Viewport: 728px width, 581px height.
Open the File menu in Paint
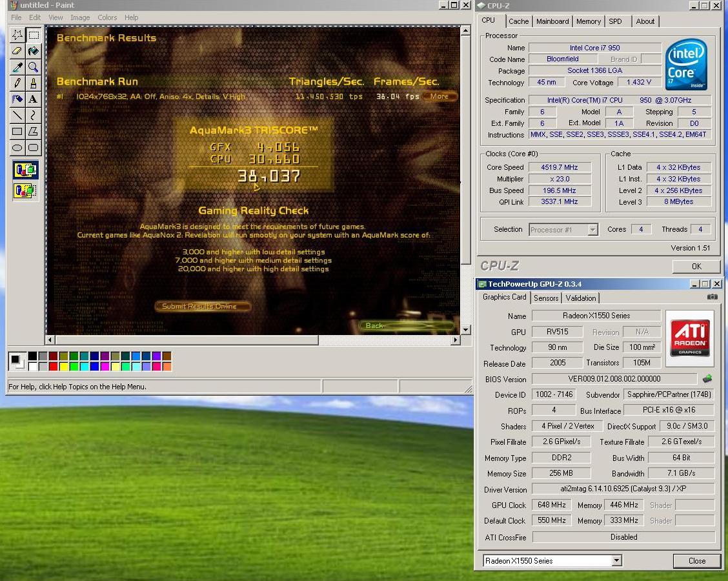point(16,17)
